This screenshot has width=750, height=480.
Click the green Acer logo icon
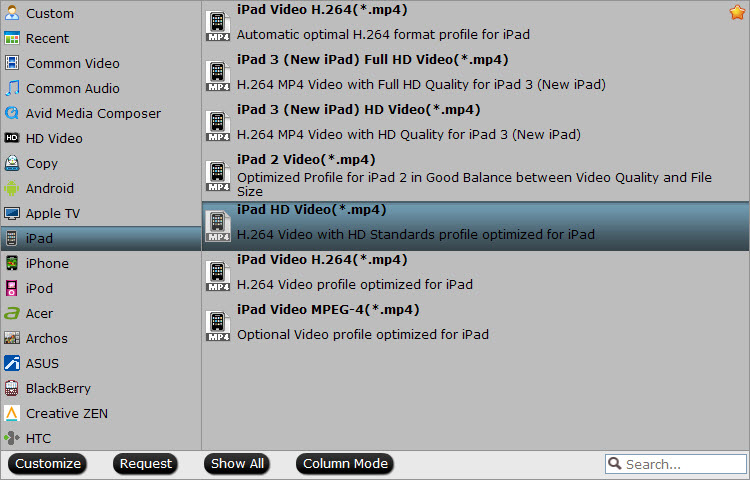point(12,313)
